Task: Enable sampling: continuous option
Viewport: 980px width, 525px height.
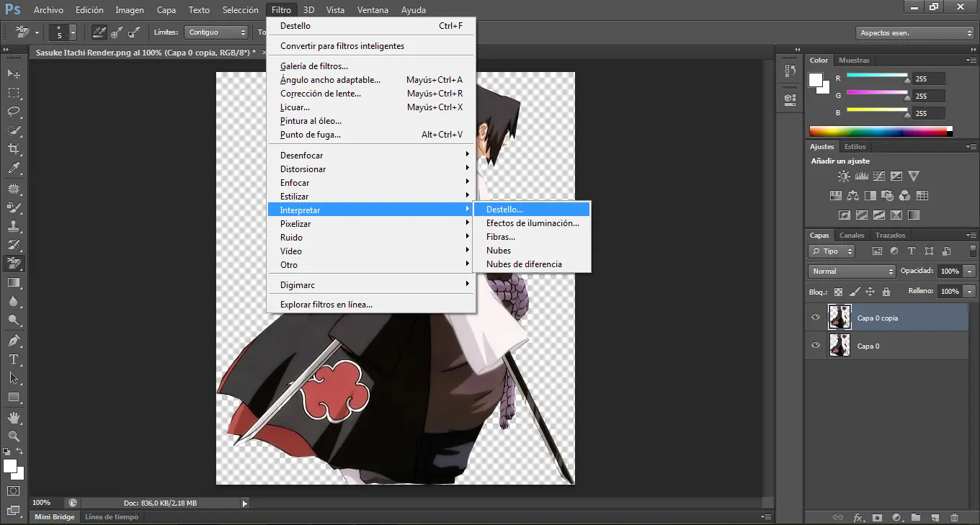Action: [99, 32]
